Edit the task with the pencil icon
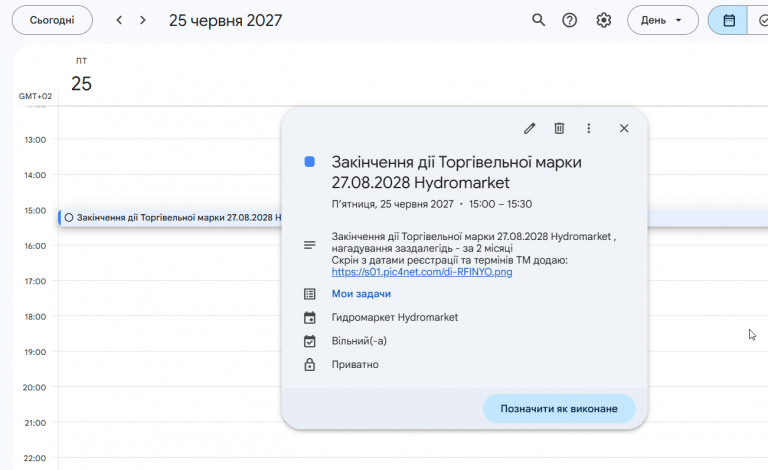 click(x=529, y=128)
